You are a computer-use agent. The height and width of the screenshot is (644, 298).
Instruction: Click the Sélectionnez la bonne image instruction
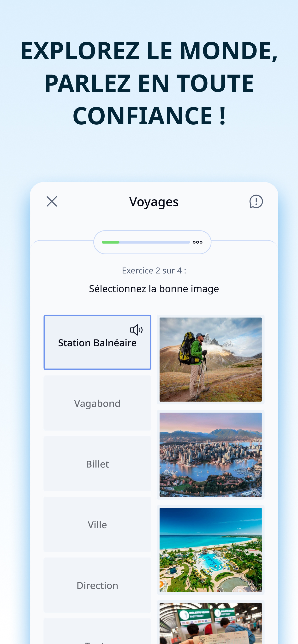point(154,289)
